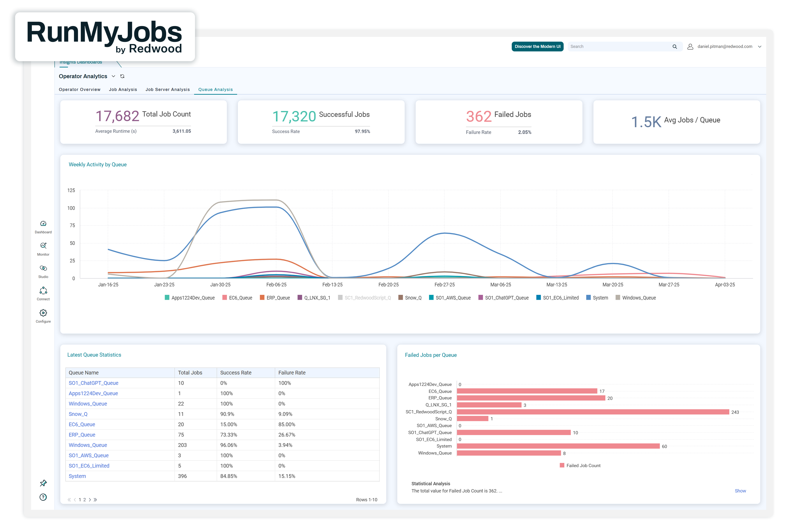
Task: Click the pin icon in sidebar
Action: (x=43, y=483)
